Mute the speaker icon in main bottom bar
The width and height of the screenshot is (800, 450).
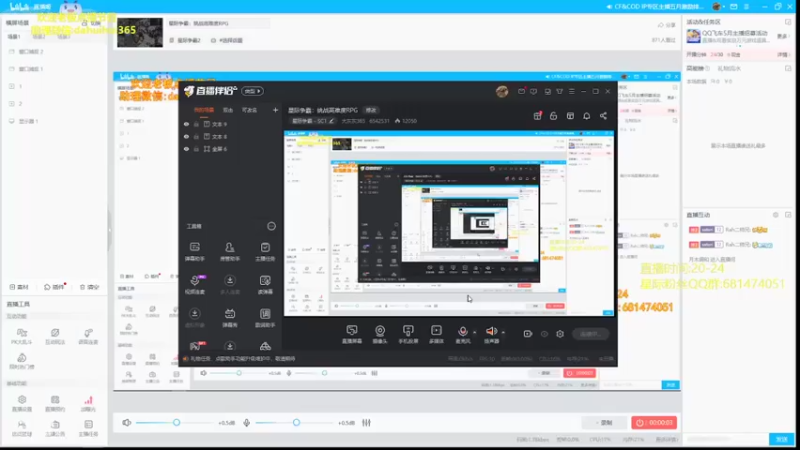coord(127,422)
